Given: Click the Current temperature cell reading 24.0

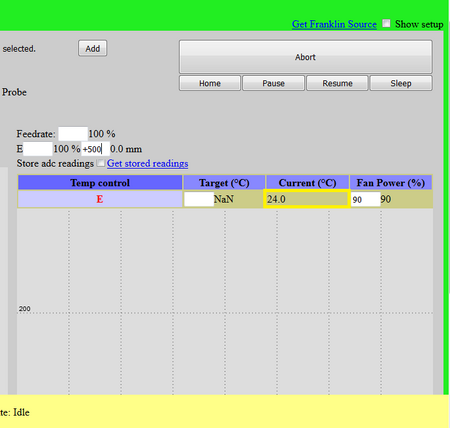Looking at the screenshot, I should pos(307,199).
